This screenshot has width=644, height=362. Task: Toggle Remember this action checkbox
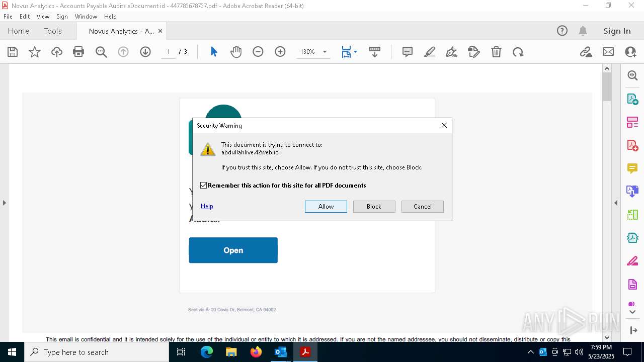[204, 186]
